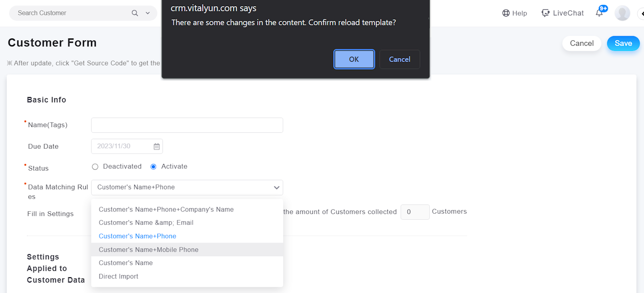Click the blue Save button
The width and height of the screenshot is (644, 293).
[x=623, y=44]
